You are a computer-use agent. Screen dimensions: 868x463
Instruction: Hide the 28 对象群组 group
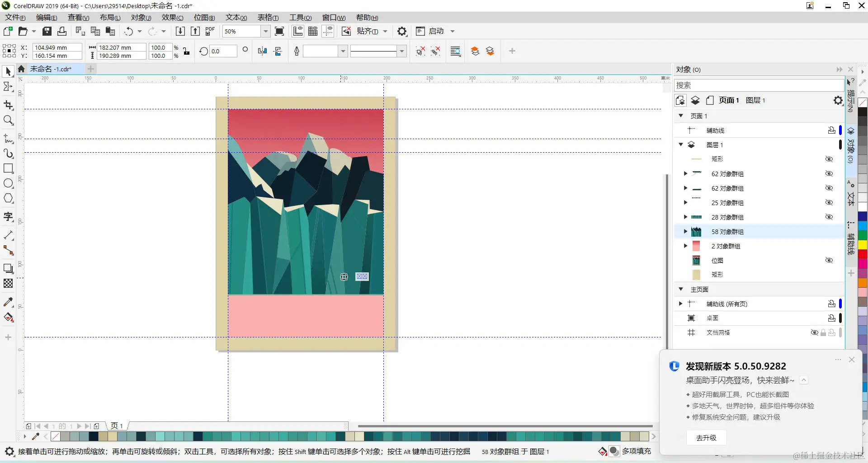click(829, 217)
